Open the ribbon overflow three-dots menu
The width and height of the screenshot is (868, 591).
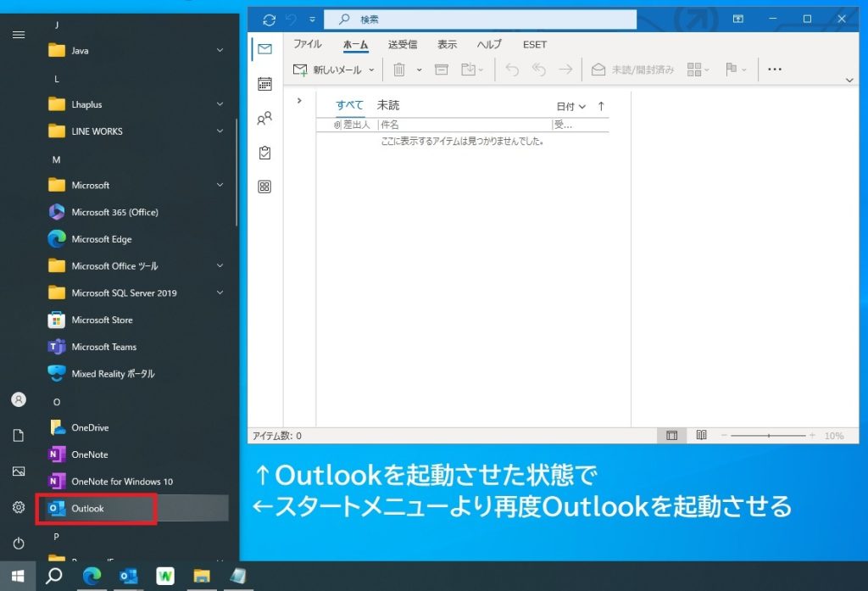775,70
